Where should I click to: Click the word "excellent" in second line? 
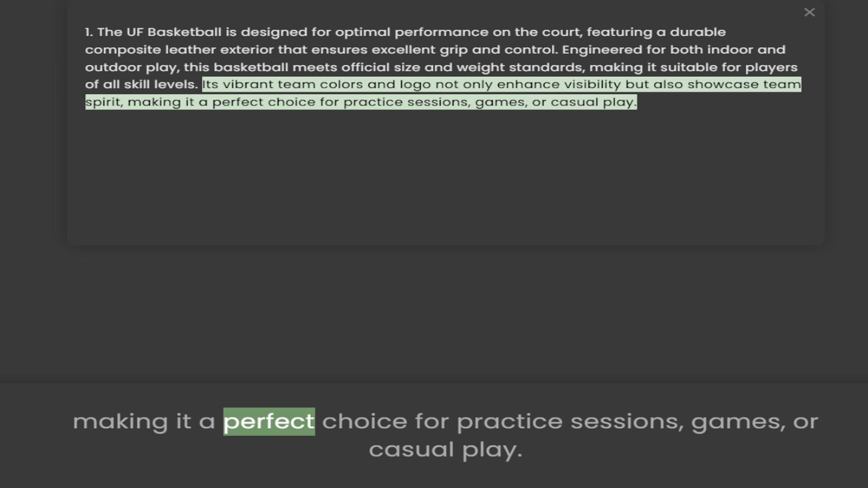point(403,50)
